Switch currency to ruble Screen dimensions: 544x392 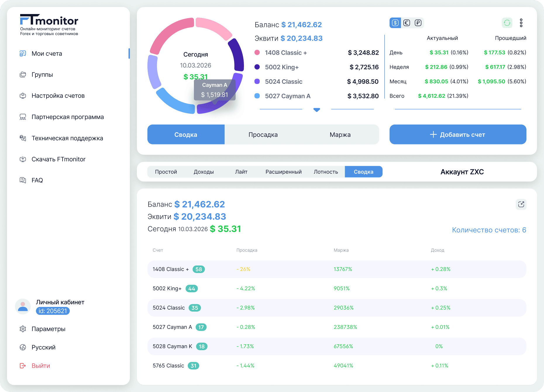pyautogui.click(x=418, y=23)
